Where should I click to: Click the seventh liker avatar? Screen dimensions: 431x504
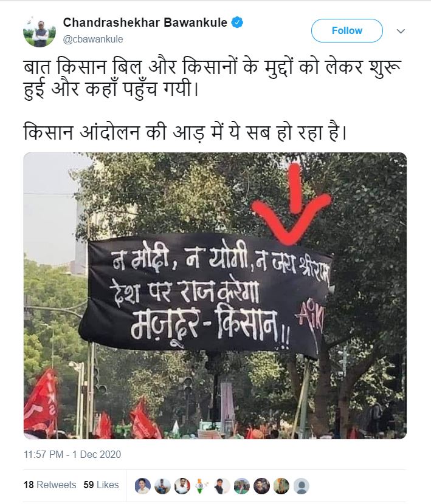(261, 486)
